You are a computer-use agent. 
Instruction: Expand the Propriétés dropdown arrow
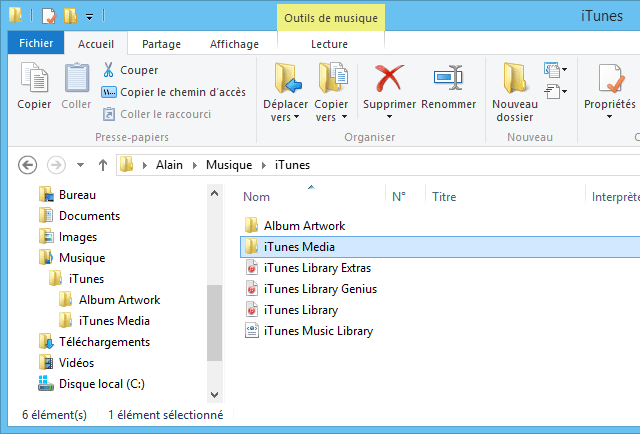click(609, 117)
